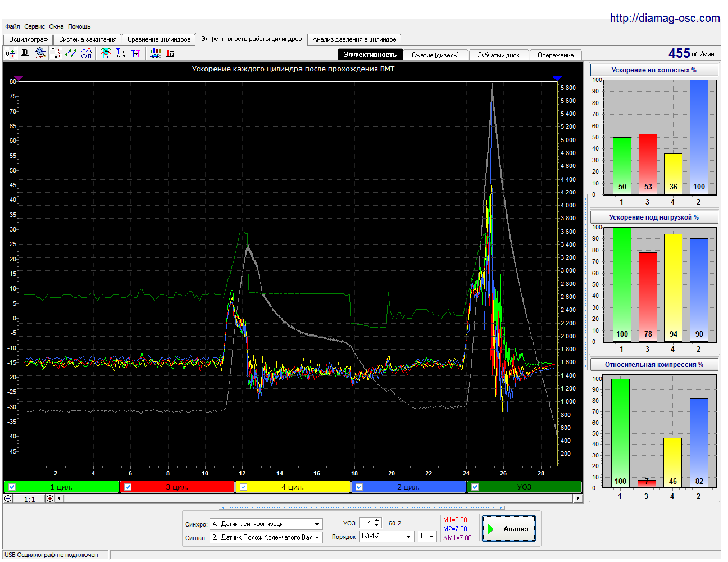Screen dimensions: 728x562
Task: Click the M1=0.00 marker readout
Action: tap(455, 520)
